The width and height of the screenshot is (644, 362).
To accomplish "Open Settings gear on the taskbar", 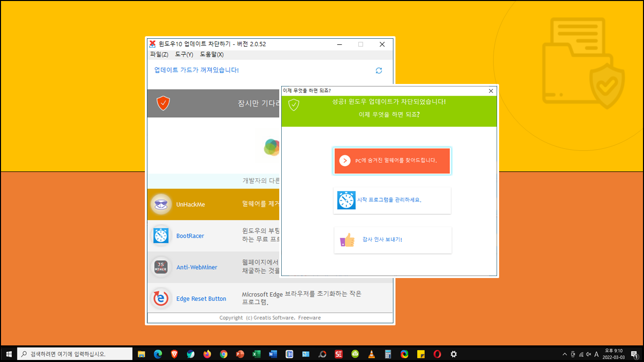I will [x=453, y=354].
